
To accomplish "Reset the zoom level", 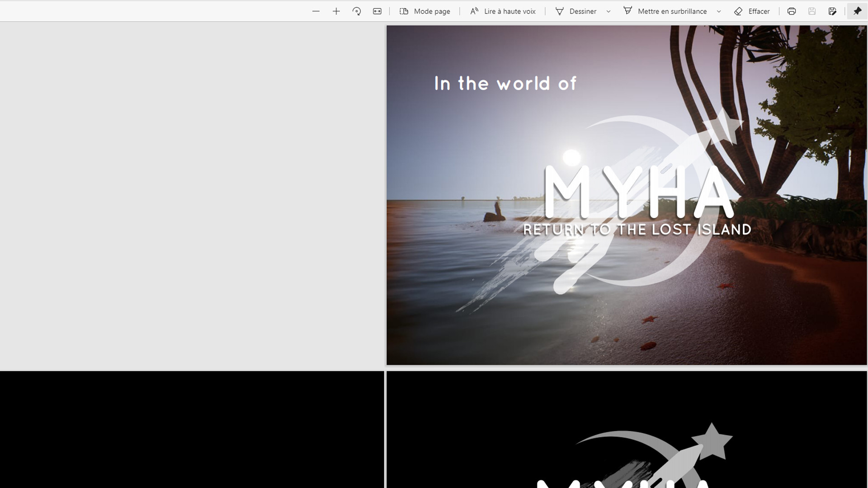I will (357, 11).
